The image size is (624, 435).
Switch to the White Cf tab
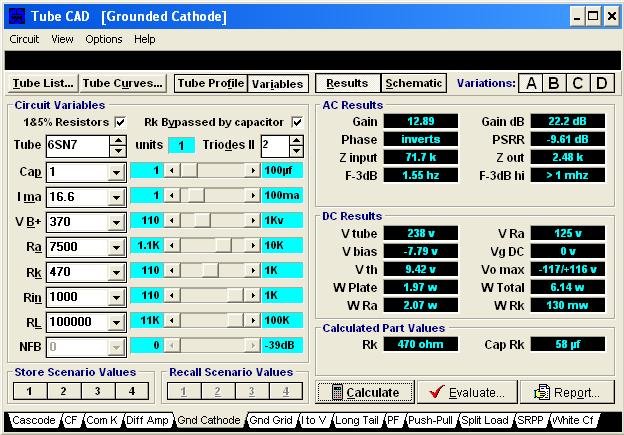[573, 420]
